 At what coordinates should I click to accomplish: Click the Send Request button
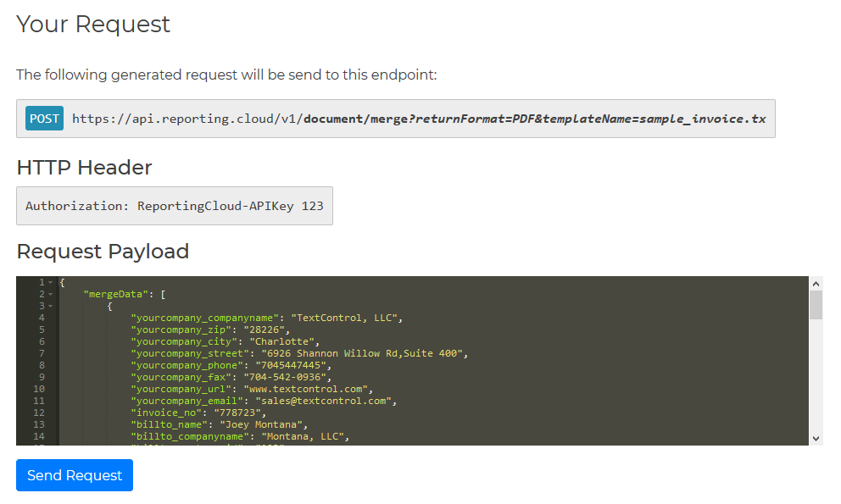click(x=75, y=475)
